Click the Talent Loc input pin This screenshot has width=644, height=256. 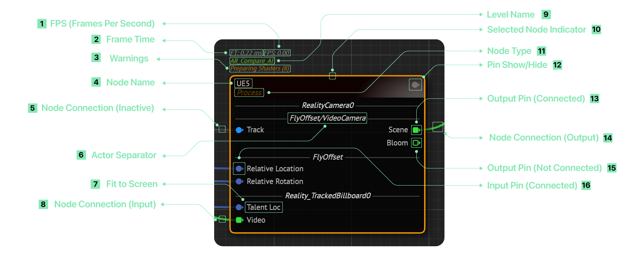(239, 207)
